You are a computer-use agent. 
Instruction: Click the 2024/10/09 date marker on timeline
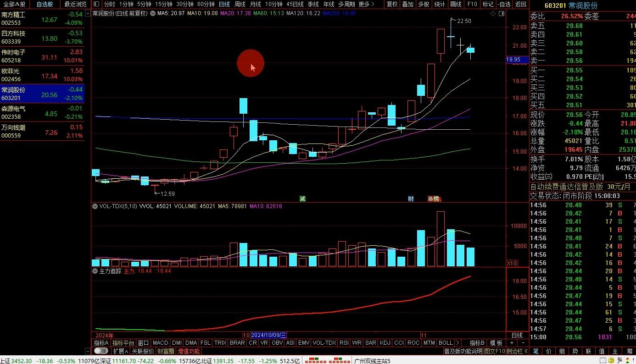(x=269, y=335)
